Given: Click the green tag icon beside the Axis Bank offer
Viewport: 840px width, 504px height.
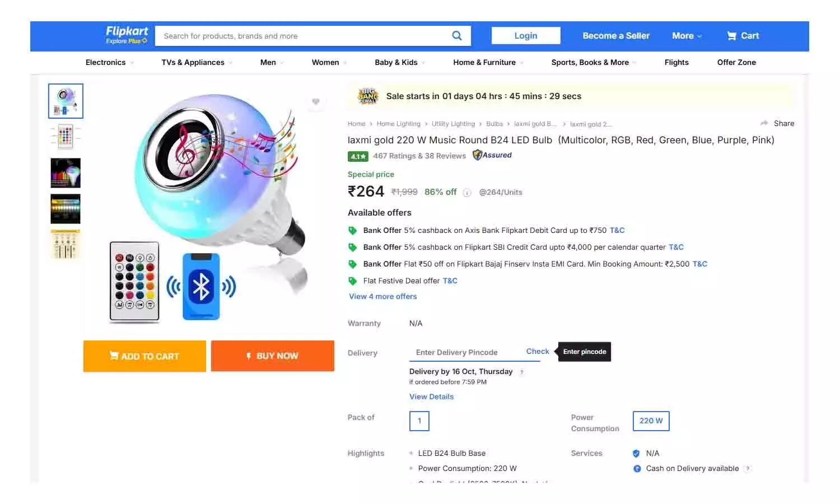Looking at the screenshot, I should click(x=353, y=230).
